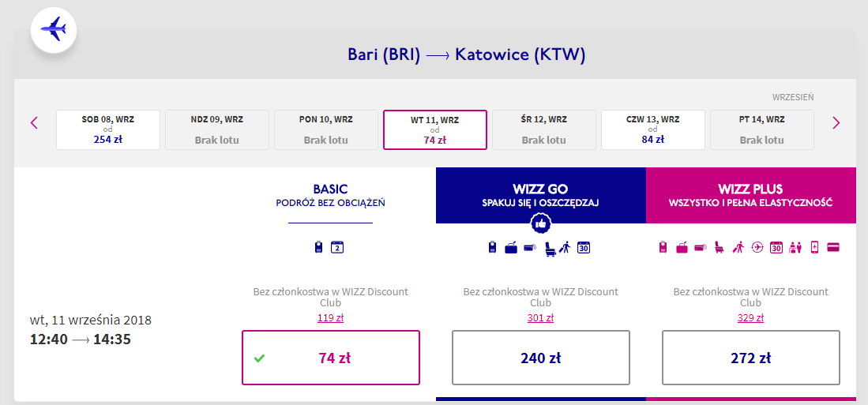Click the WIZZ Plus airport check-in desk icon
The width and height of the screenshot is (868, 405).
click(x=795, y=247)
